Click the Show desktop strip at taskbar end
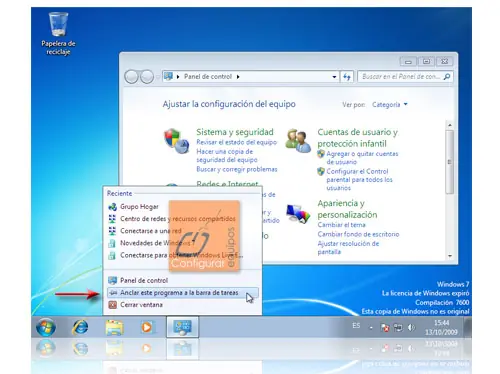Screen dimensions: 500x374 point(467,327)
